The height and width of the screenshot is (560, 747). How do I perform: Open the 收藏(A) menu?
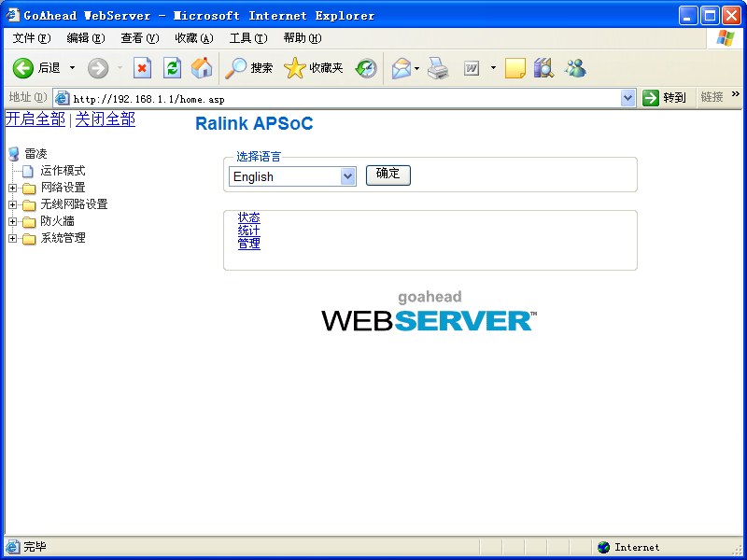(x=194, y=38)
